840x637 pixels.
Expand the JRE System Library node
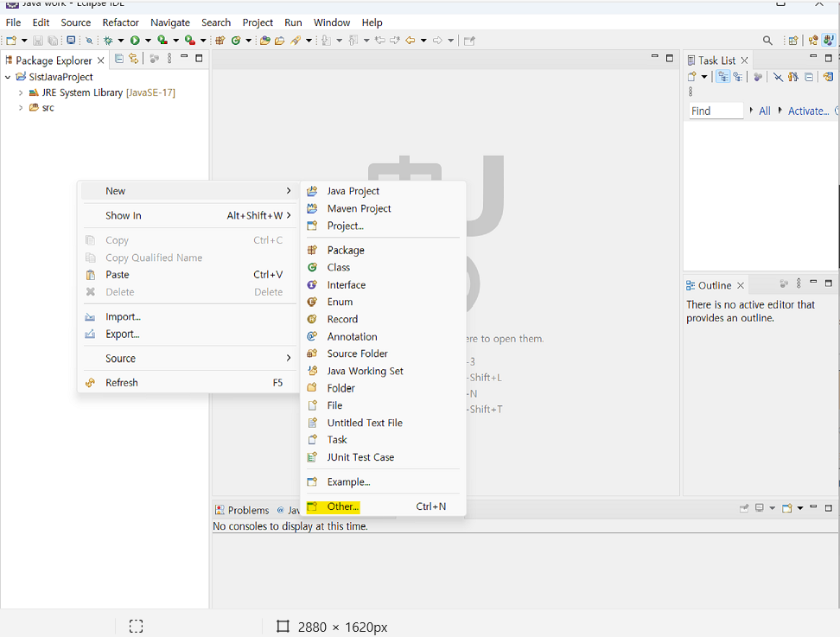21,92
